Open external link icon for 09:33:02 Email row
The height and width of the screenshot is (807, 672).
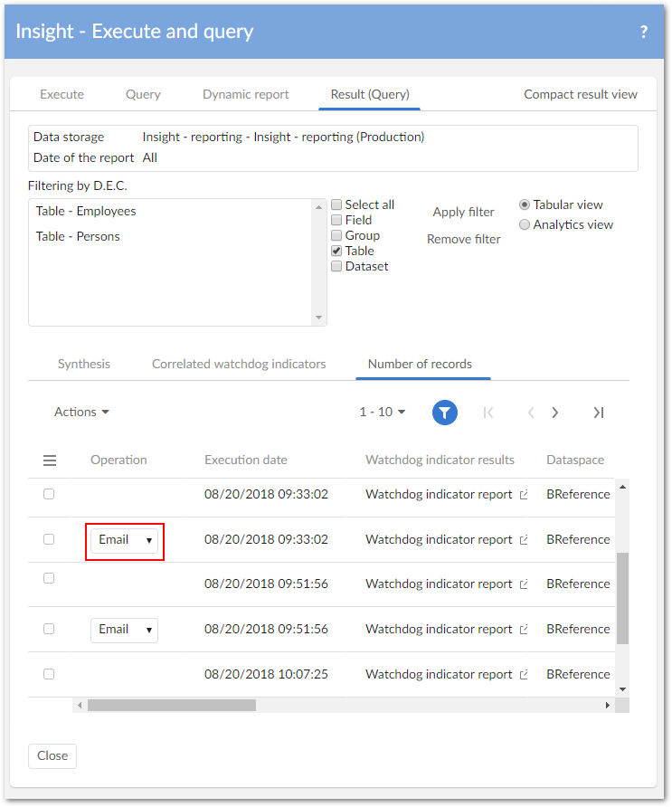tap(523, 540)
